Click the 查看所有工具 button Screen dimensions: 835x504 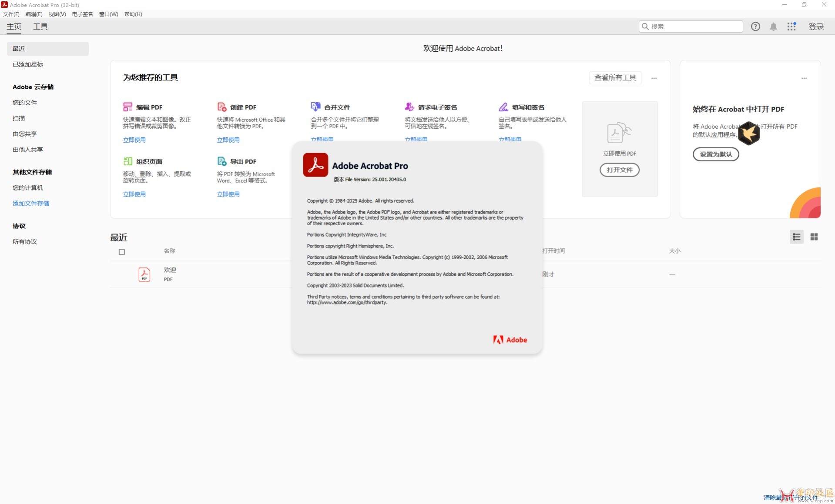[x=615, y=77]
